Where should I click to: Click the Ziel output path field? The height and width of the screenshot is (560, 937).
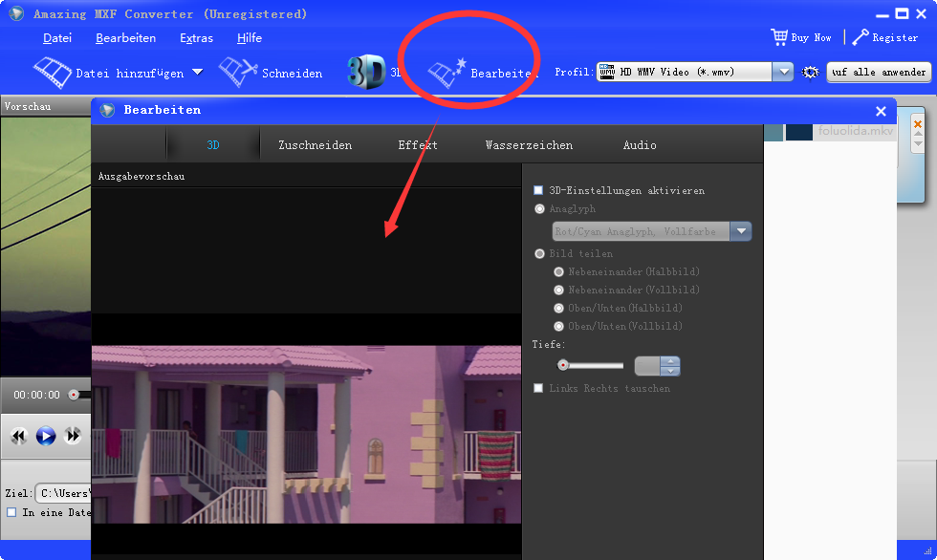[x=63, y=493]
